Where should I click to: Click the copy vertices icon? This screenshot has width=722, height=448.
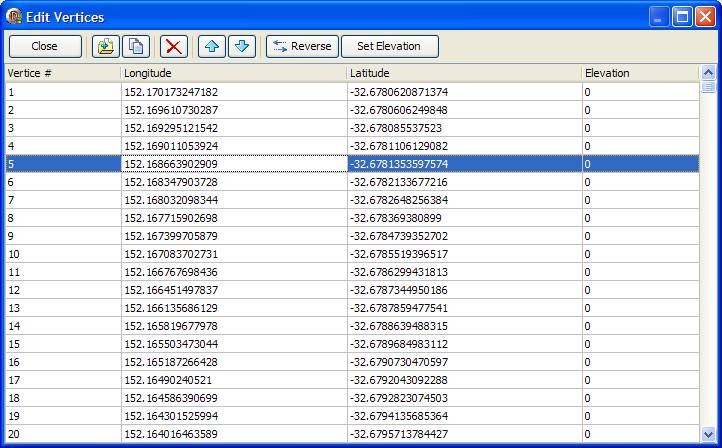click(x=135, y=46)
